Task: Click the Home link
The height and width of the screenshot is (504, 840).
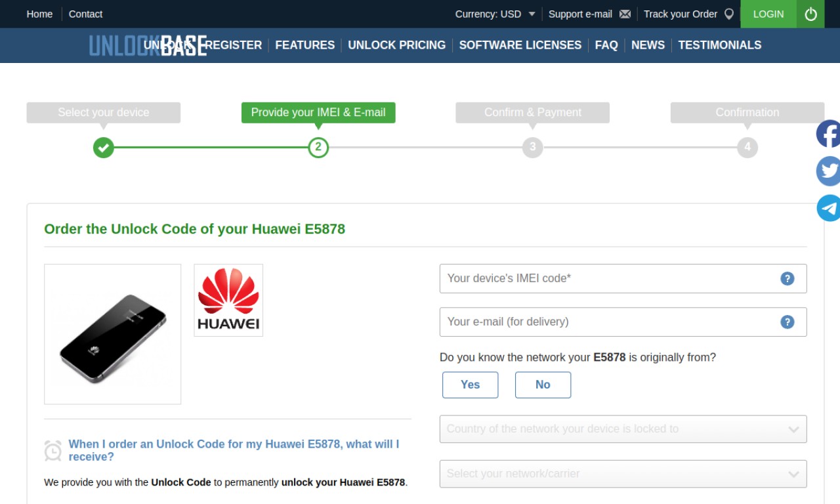Action: tap(39, 14)
